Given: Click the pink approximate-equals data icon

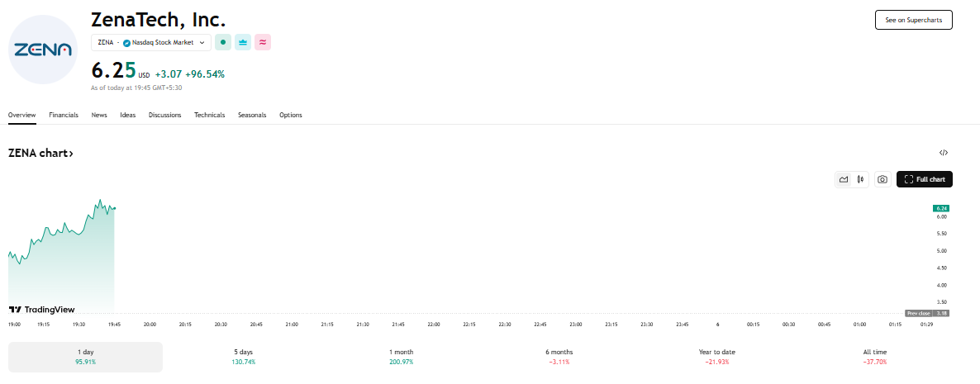Looking at the screenshot, I should point(263,42).
